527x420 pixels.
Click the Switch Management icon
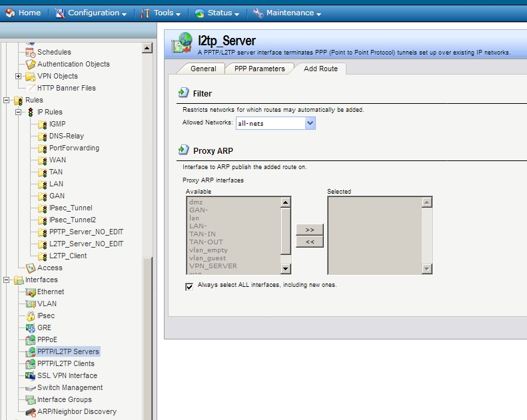[31, 387]
